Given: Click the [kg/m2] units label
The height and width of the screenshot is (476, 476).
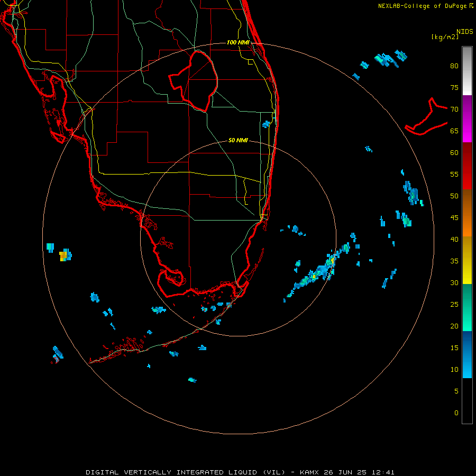Looking at the screenshot, I should 445,37.
